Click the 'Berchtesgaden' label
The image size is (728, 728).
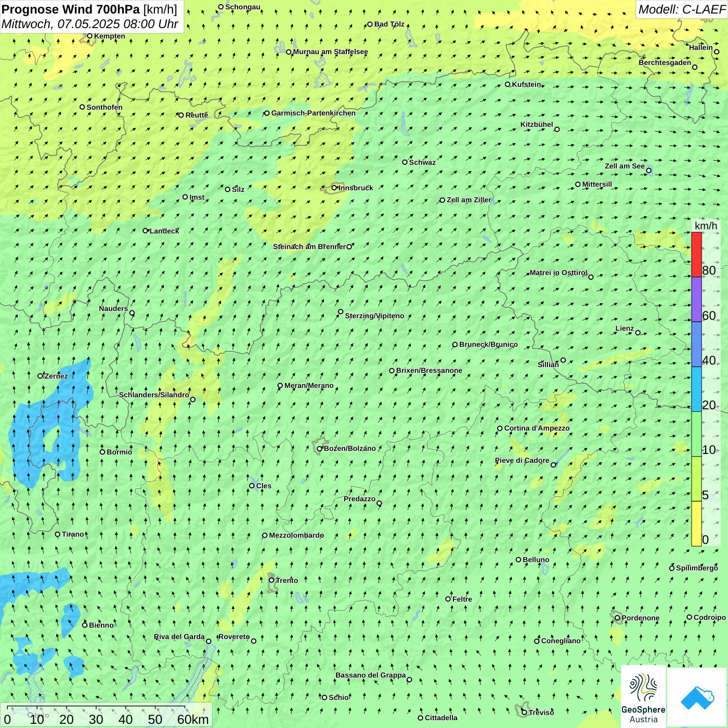click(665, 62)
